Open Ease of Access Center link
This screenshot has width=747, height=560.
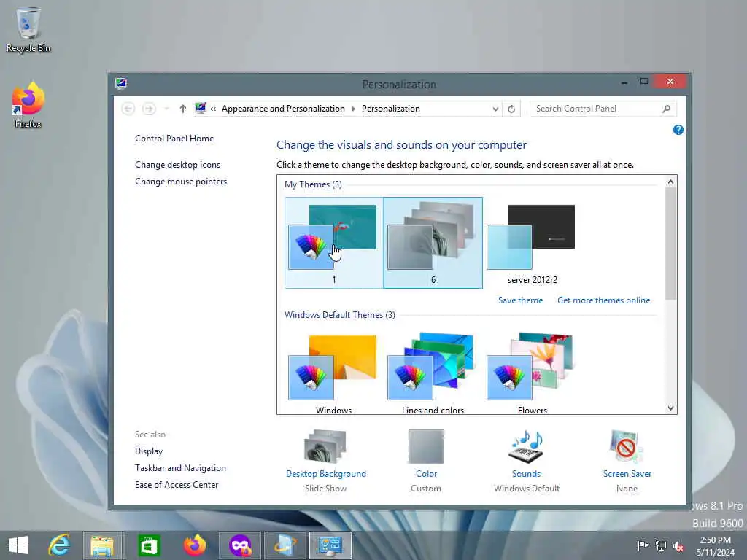(177, 485)
